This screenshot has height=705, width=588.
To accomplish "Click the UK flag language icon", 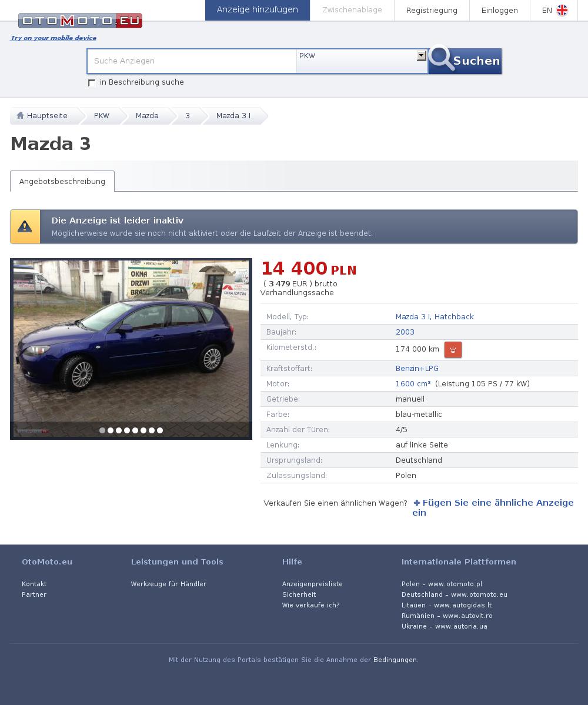I will coord(562,11).
